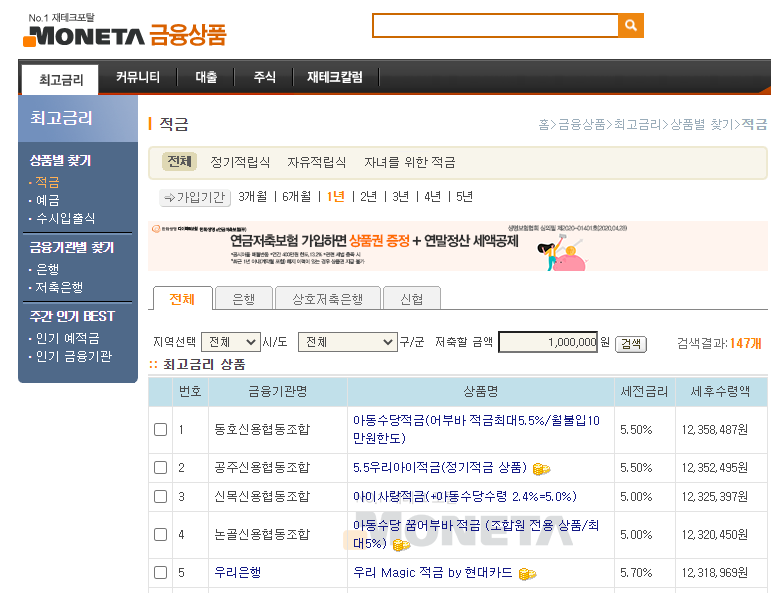
Task: Open the 최고금리 main nav tab
Action: pos(60,79)
